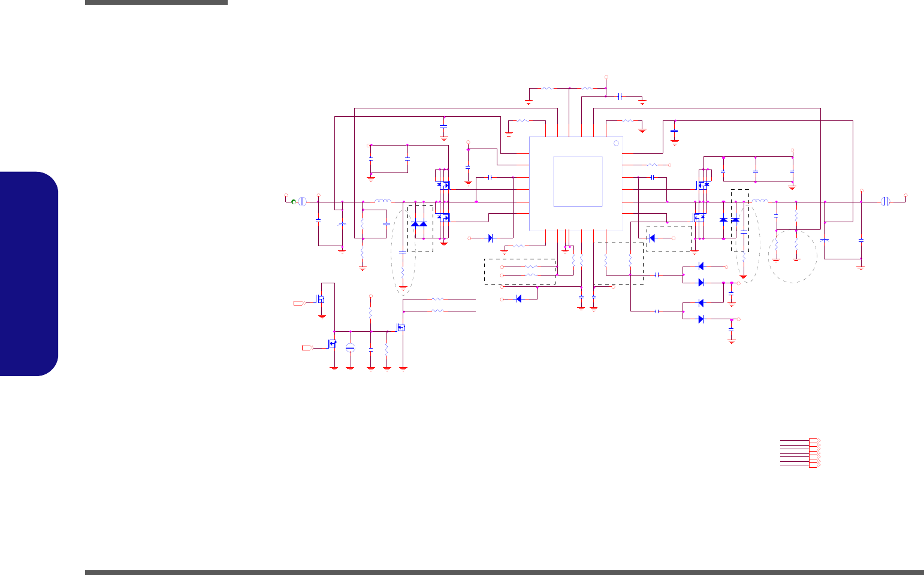Select the green test point circle at the input

(x=294, y=202)
